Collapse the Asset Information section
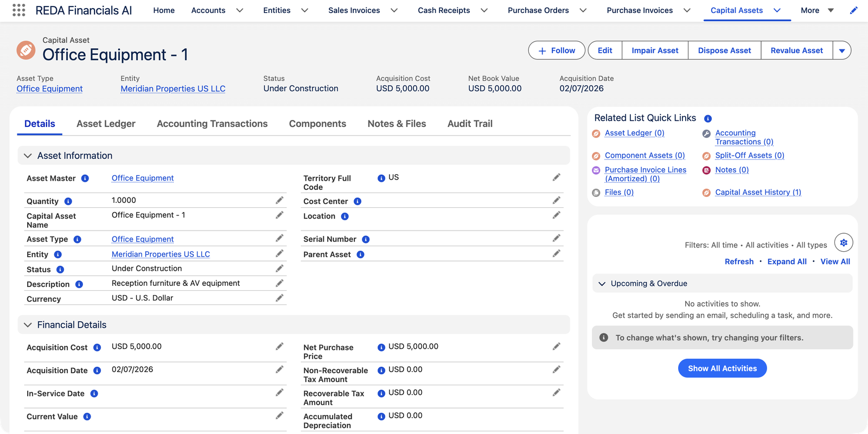Viewport: 868px width, 434px height. click(x=28, y=156)
